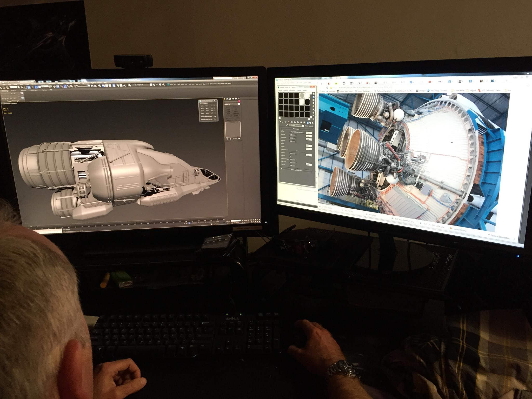
Task: Open the material name dropdown in Material Editor
Action: (303, 126)
